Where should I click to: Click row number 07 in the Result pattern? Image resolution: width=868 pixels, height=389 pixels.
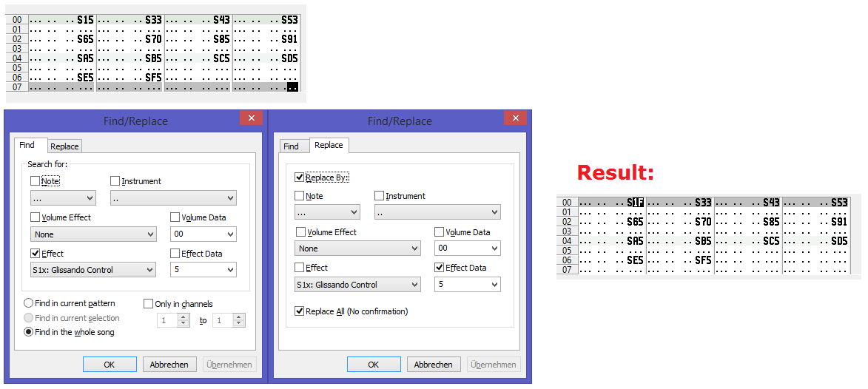pos(567,270)
